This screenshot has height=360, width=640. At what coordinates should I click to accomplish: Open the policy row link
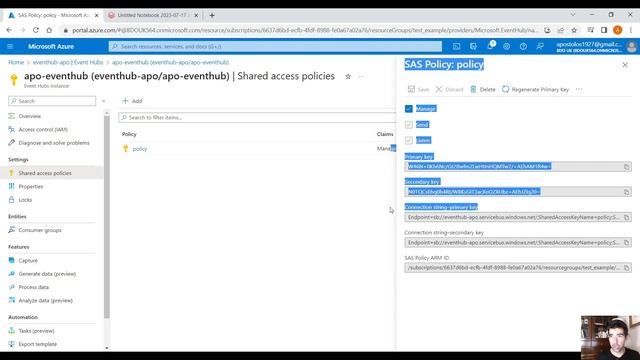[x=140, y=149]
